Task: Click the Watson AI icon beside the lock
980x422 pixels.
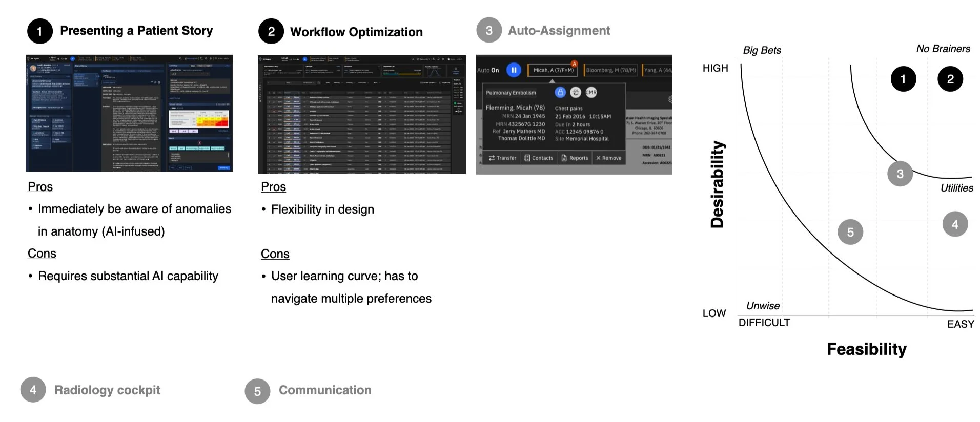Action: 576,92
